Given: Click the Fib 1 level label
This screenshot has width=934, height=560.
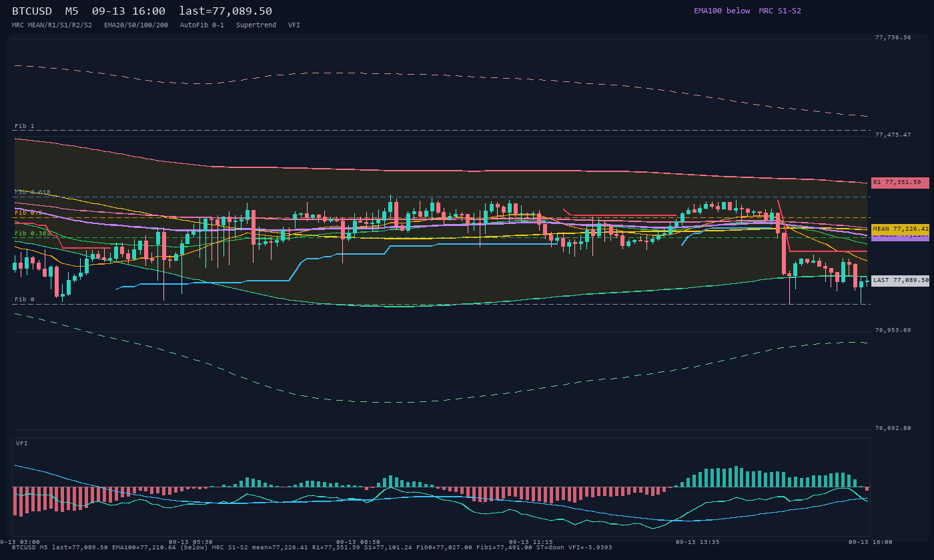Looking at the screenshot, I should pos(25,126).
